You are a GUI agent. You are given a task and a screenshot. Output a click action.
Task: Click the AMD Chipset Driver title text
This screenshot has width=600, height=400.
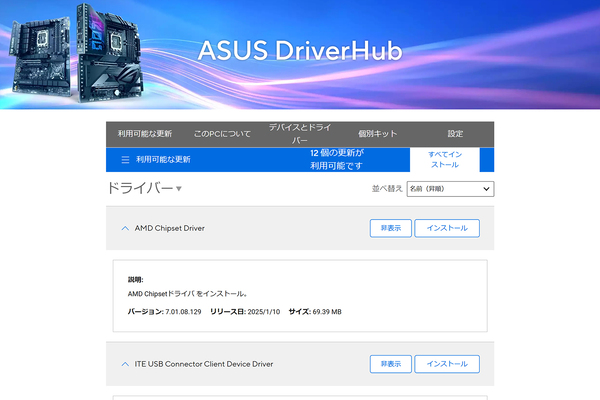coord(170,228)
